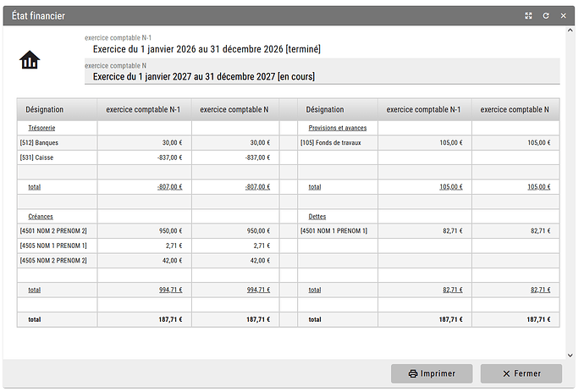
Task: Select the [531] Caisse row label
Action: (x=36, y=157)
